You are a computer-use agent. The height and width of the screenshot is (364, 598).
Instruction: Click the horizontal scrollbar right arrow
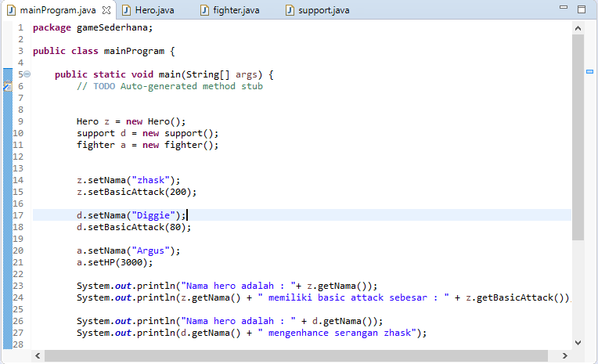565,355
